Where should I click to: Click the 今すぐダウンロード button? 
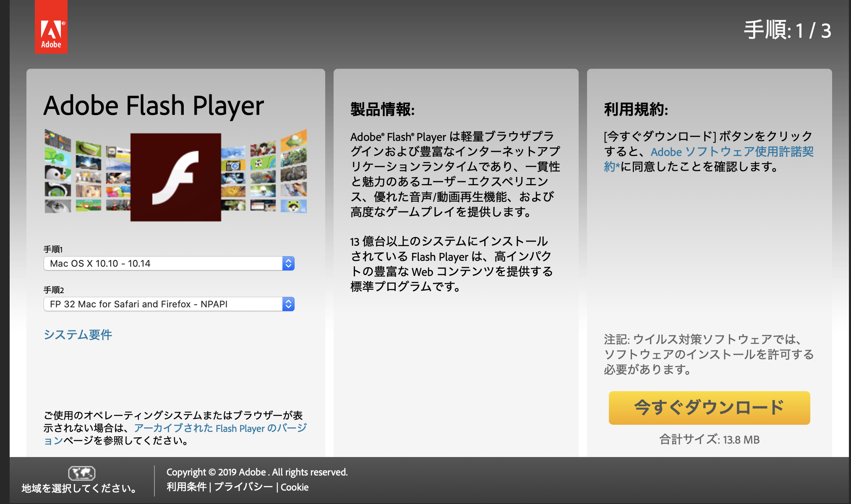709,408
